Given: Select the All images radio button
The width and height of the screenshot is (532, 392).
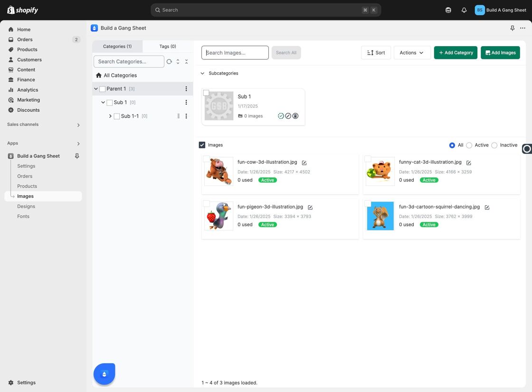Looking at the screenshot, I should click(x=452, y=145).
